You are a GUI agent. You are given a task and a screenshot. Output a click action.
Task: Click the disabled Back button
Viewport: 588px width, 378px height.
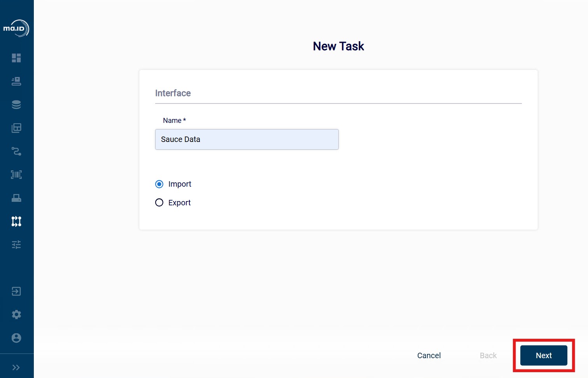coord(488,355)
